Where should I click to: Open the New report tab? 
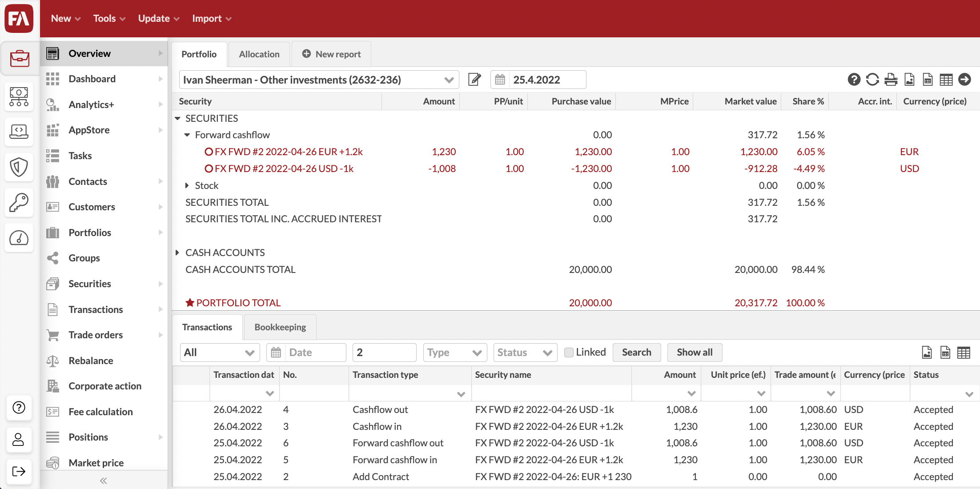pyautogui.click(x=331, y=54)
